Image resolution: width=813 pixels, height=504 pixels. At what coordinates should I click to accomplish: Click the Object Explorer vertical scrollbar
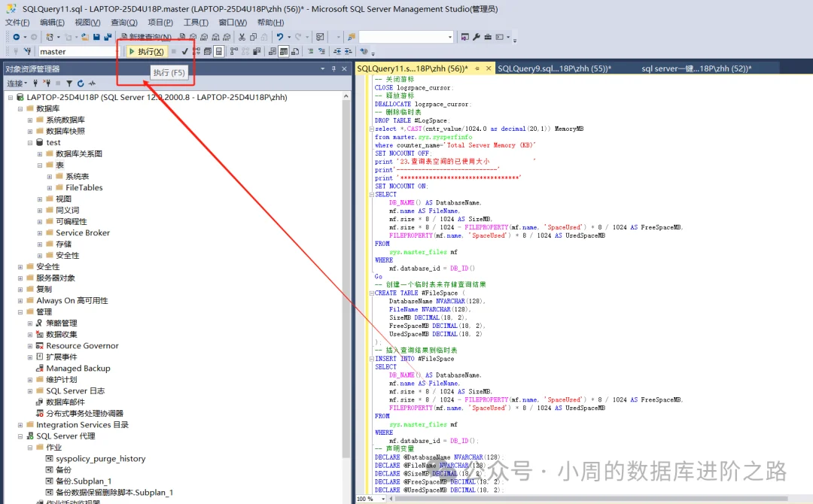tap(346, 280)
